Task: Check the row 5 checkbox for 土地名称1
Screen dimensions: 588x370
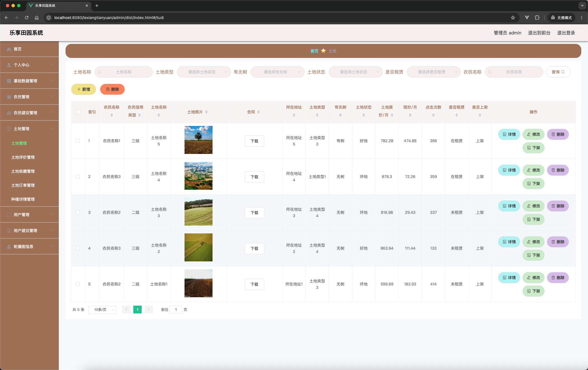Action: tap(78, 284)
